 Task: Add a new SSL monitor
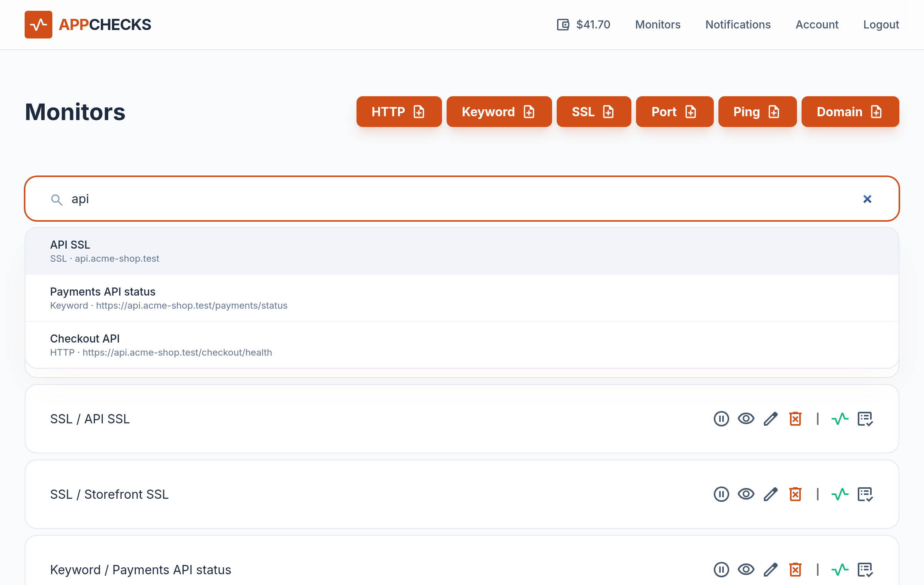(x=594, y=112)
